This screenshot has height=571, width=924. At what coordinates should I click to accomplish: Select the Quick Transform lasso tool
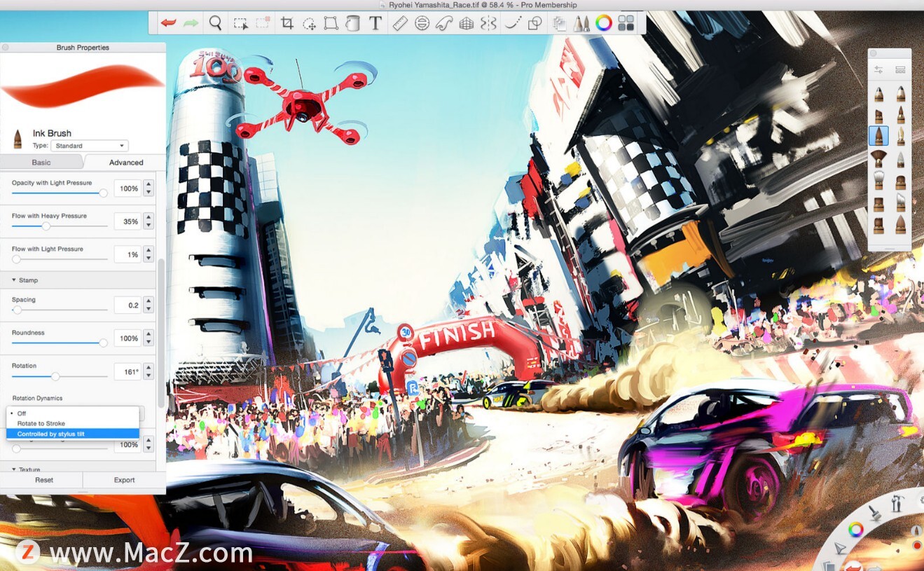pos(309,23)
